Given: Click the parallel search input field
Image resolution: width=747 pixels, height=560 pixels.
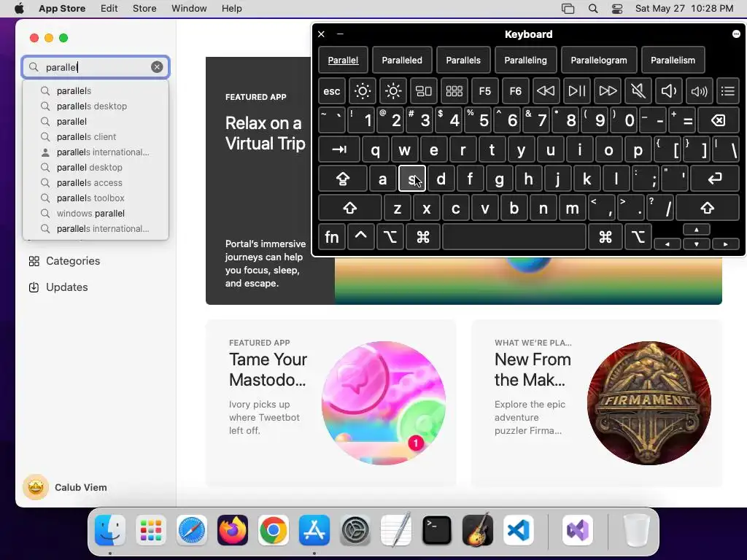Looking at the screenshot, I should click(x=96, y=67).
